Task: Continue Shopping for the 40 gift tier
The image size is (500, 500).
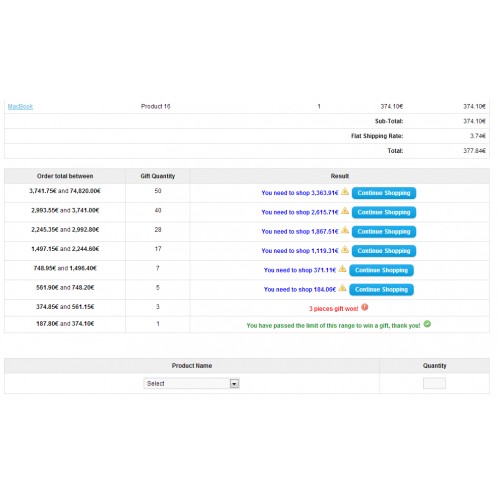Action: [384, 212]
